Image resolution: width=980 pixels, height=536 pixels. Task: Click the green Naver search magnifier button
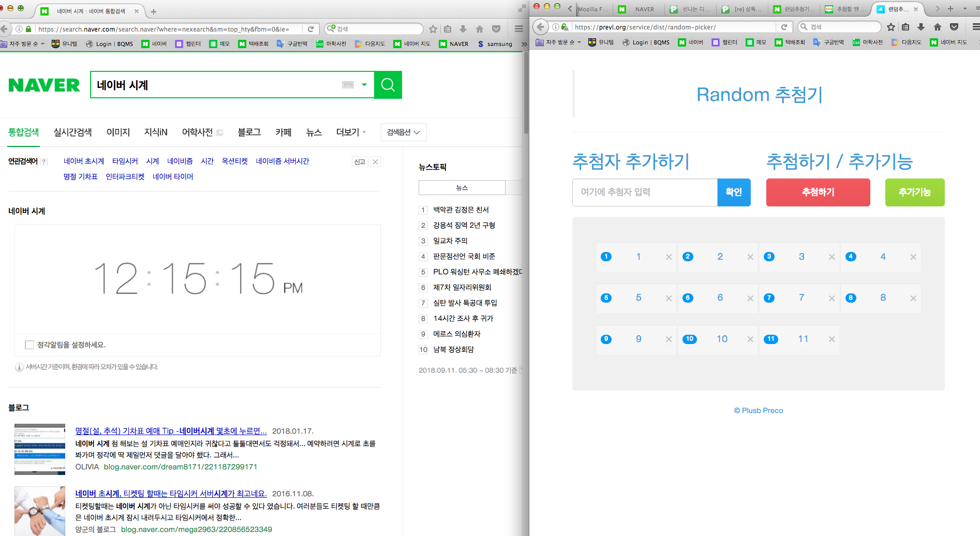pos(388,85)
